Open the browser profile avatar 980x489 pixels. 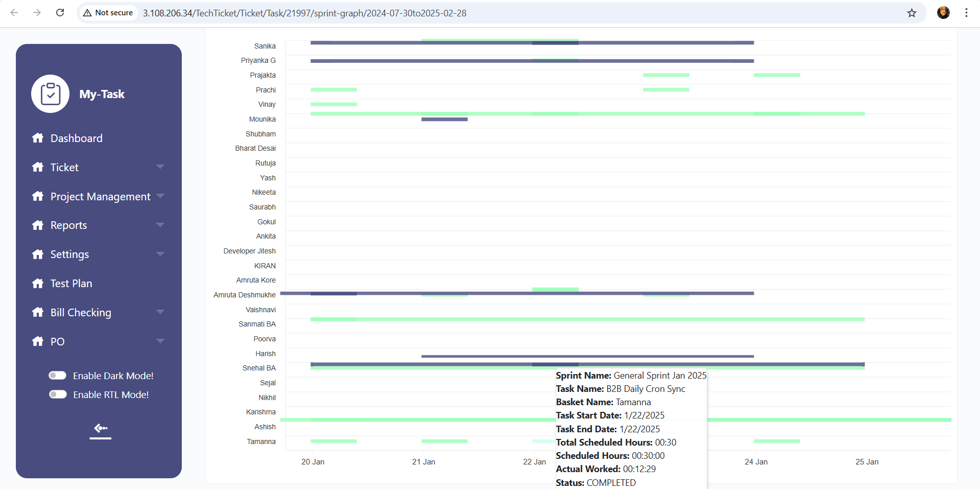coord(943,13)
